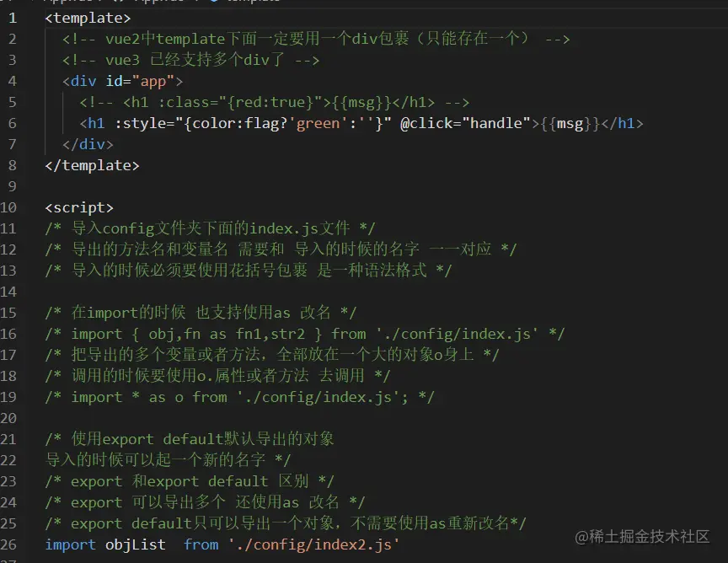This screenshot has height=563, width=728.
Task: Click the comment about importing config folder index.js
Action: click(x=210, y=228)
